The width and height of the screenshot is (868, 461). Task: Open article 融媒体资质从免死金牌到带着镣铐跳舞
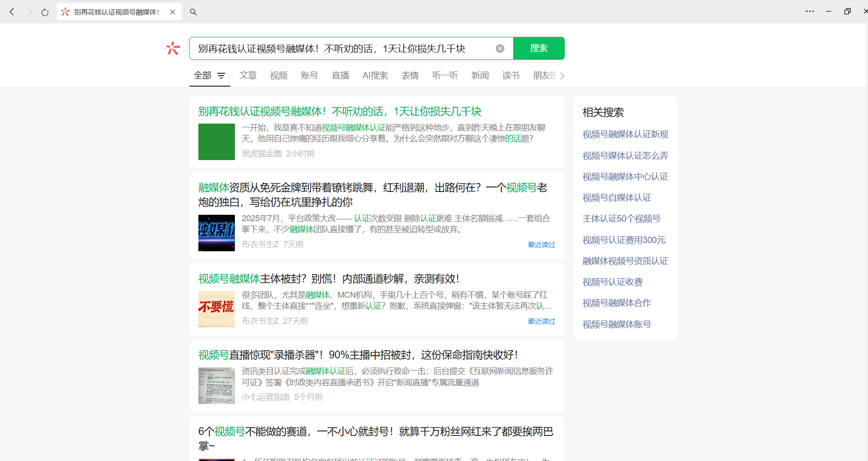[x=373, y=195]
